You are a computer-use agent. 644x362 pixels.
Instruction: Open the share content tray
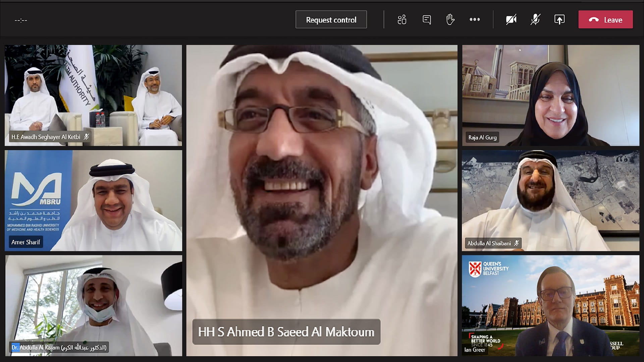559,20
